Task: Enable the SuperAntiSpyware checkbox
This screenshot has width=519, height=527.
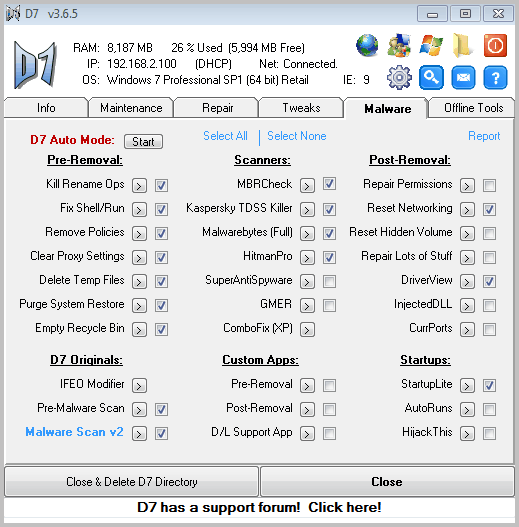Action: click(329, 281)
